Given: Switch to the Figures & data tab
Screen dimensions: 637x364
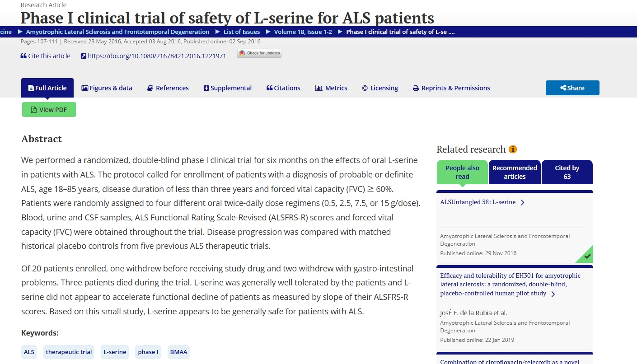Looking at the screenshot, I should (x=107, y=88).
